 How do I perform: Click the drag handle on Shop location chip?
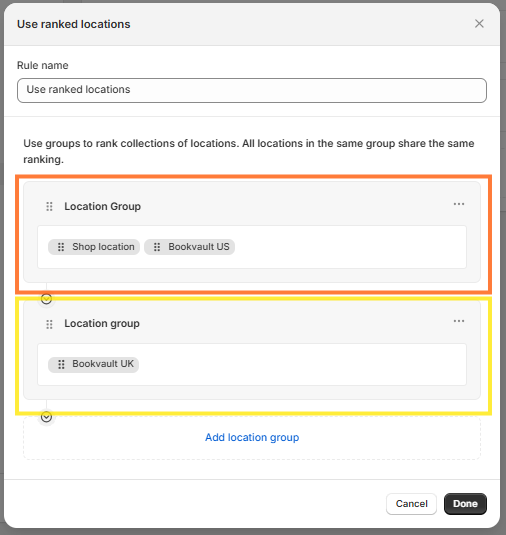(x=61, y=247)
